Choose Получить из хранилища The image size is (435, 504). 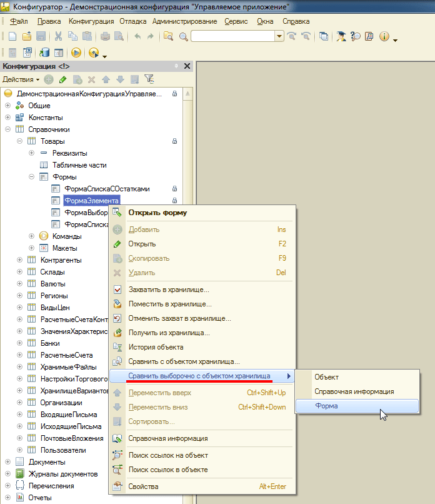(x=202, y=333)
